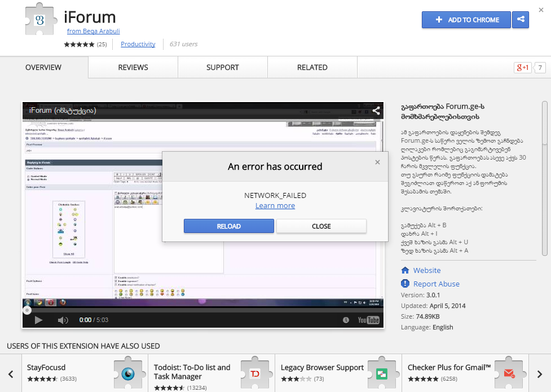
Task: Click the (25) ratings count
Action: point(102,45)
